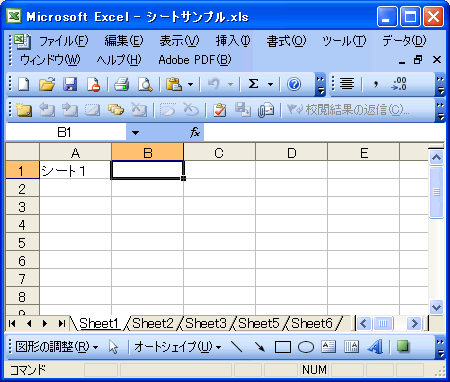Click the green icon on drawing toolbar
Viewport: 450px width, 382px height.
(x=403, y=346)
